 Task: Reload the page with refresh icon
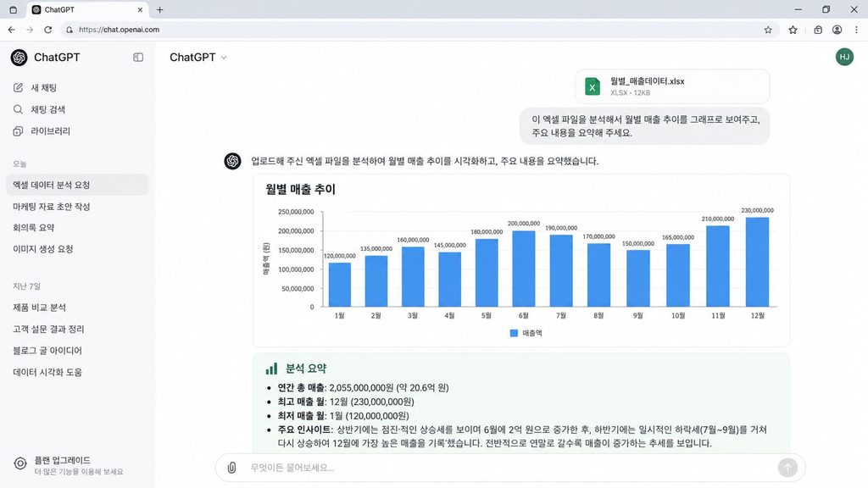48,30
